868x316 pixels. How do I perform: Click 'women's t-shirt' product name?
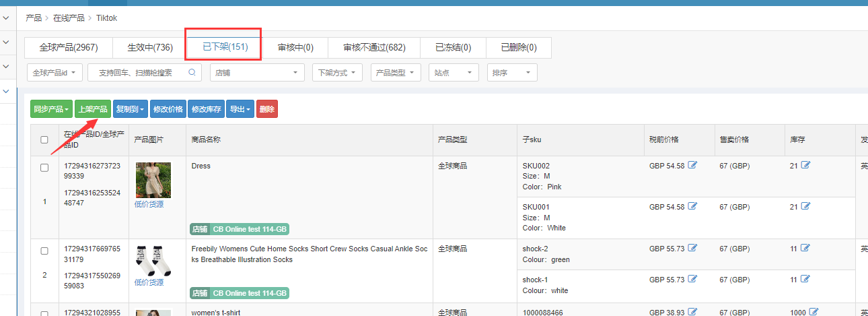[x=216, y=313]
